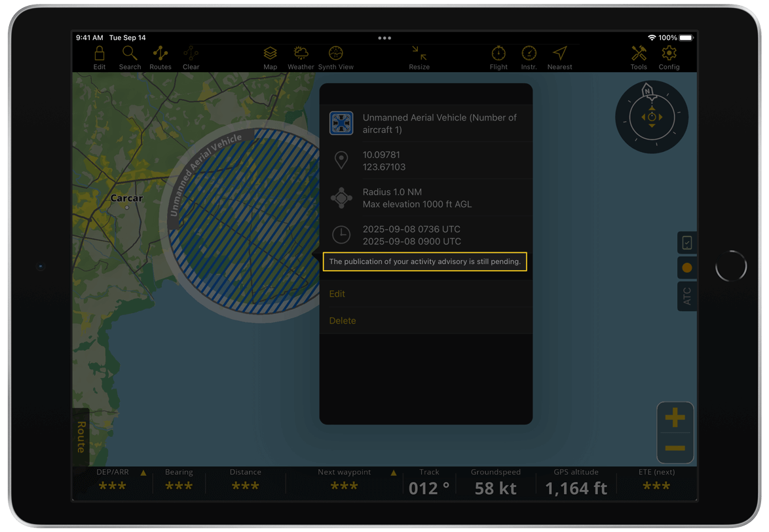Tap the Bearing data field

179,480
